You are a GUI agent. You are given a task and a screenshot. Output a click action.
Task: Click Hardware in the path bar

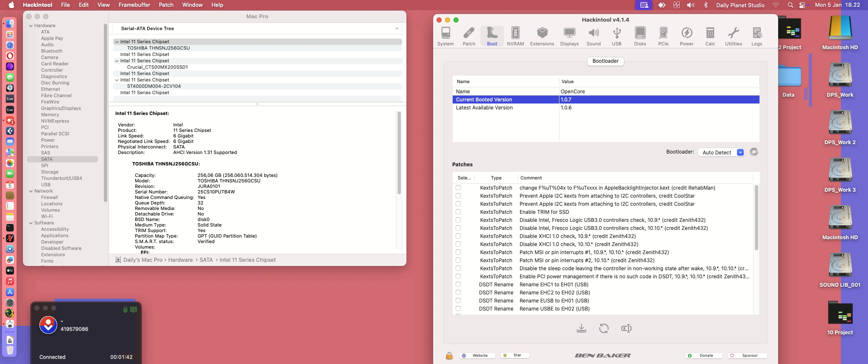(180, 260)
